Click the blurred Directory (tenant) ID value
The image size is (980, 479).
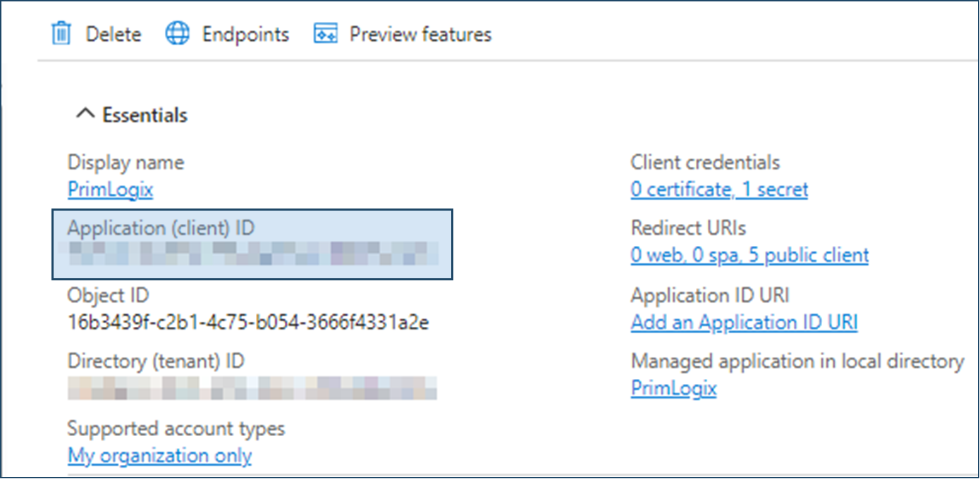pyautogui.click(x=252, y=388)
